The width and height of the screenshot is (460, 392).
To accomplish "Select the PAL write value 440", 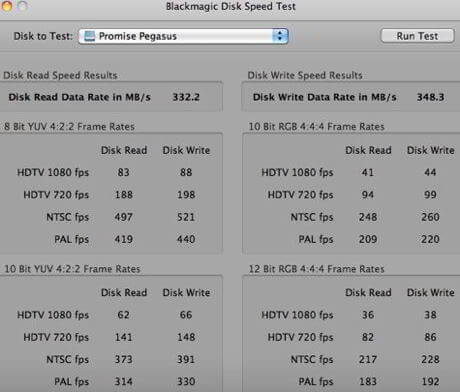I will point(186,239).
